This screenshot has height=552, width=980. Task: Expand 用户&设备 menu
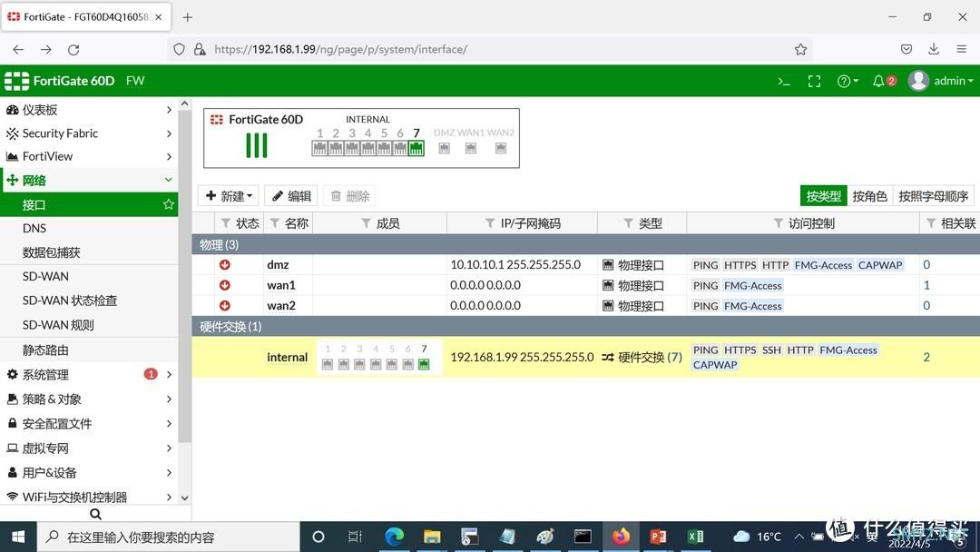pos(89,473)
